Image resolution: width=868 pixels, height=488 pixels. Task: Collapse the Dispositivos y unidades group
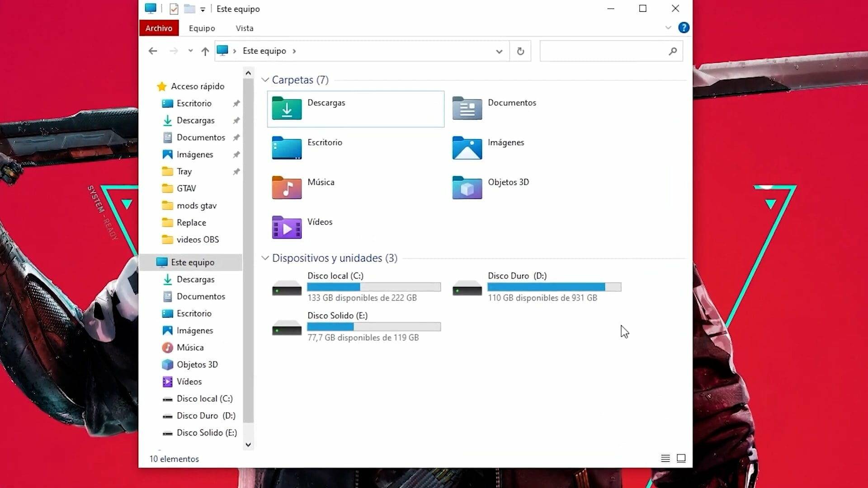[x=265, y=258]
